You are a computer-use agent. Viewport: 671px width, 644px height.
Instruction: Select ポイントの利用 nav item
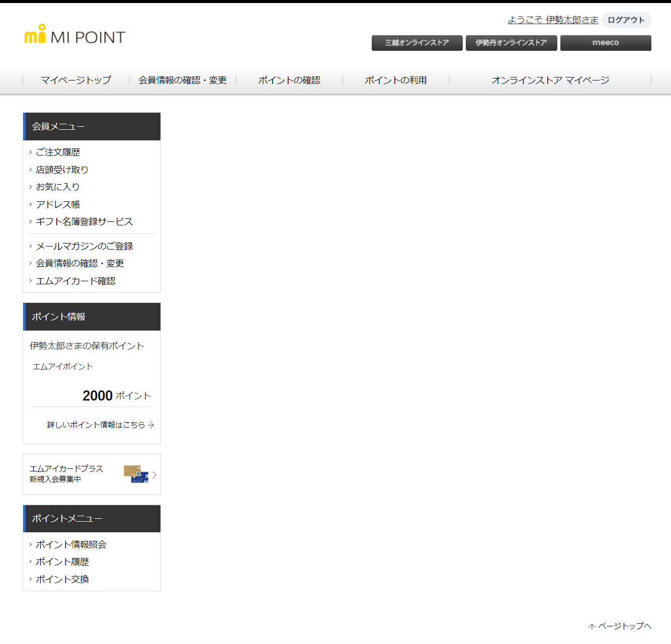click(396, 80)
